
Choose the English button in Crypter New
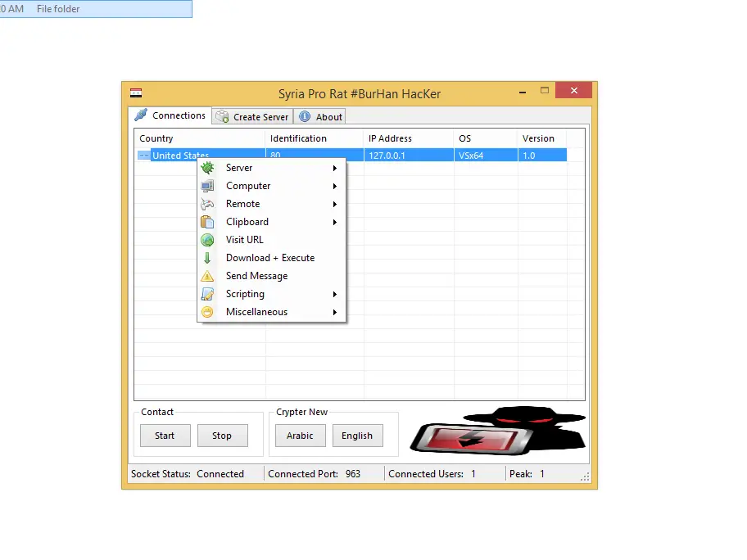357,436
